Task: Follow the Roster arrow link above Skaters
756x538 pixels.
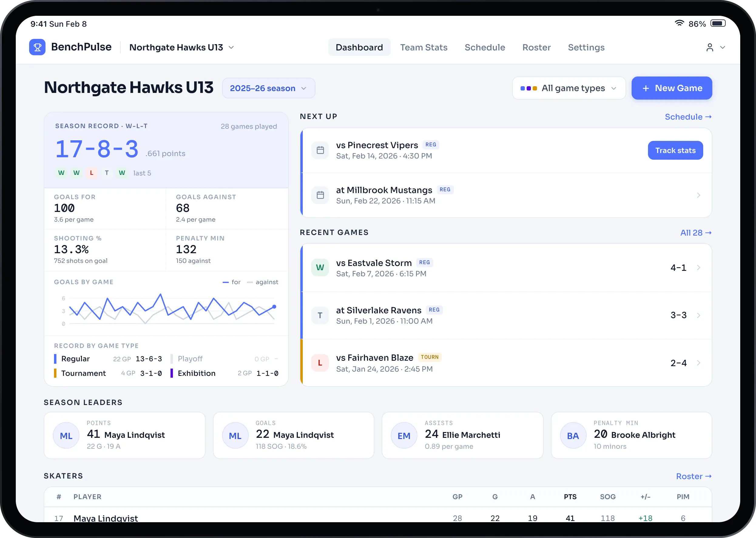Action: coord(694,476)
